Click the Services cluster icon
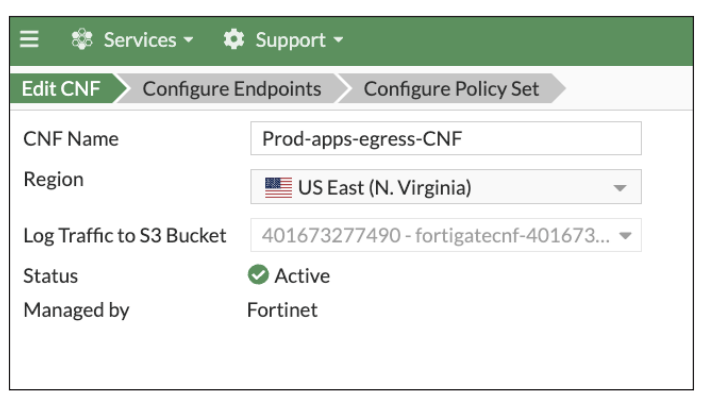The image size is (706, 398). point(82,39)
